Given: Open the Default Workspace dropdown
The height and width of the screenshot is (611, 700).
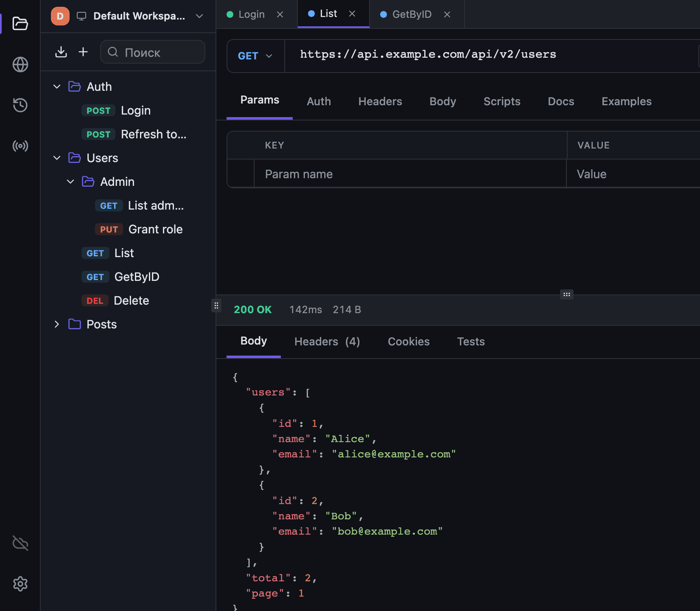Looking at the screenshot, I should [128, 16].
